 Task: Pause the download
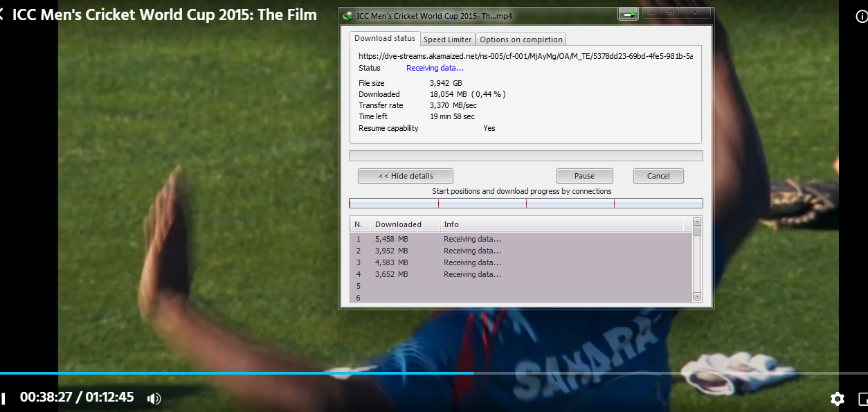pyautogui.click(x=585, y=176)
